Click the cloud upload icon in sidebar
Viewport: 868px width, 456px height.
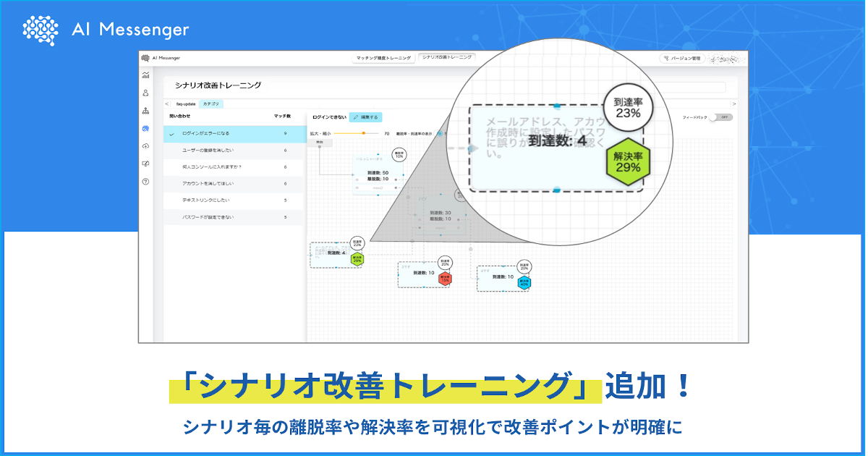145,146
